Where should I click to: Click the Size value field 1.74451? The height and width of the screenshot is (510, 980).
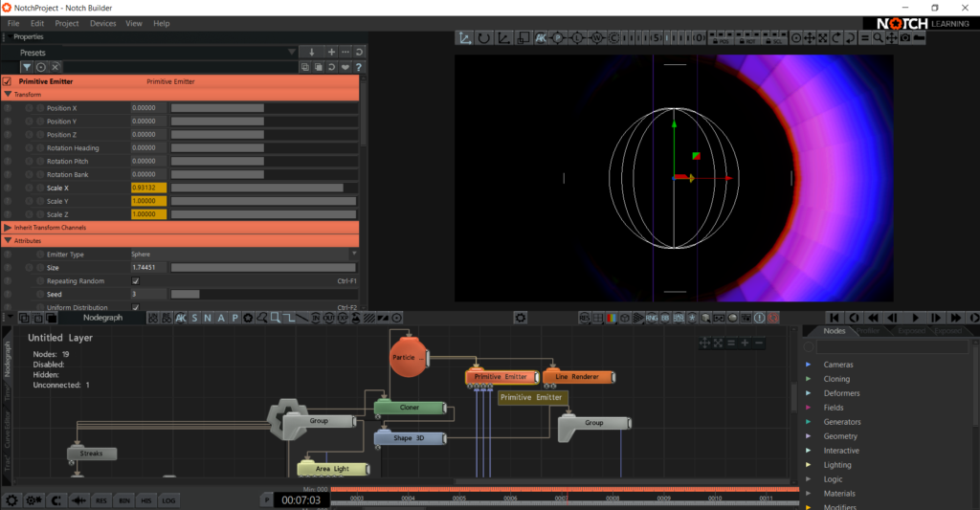148,268
